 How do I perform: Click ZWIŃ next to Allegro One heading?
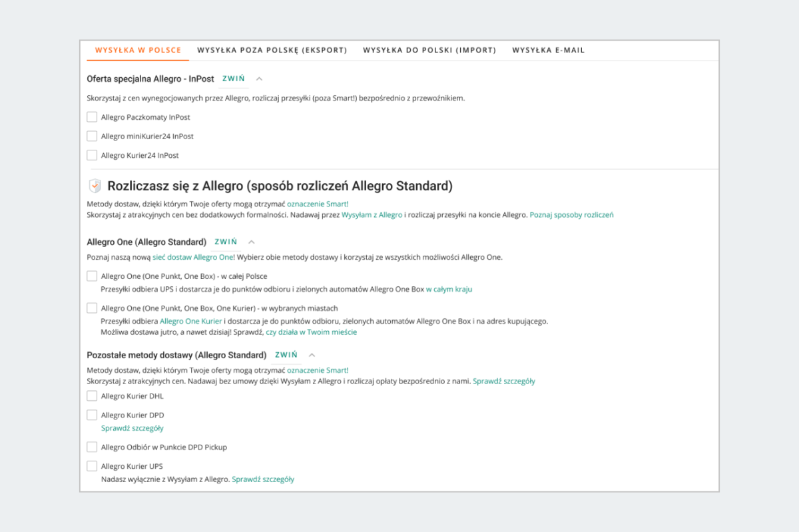pos(226,242)
